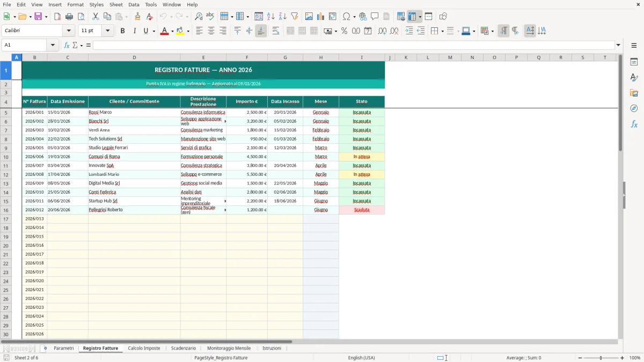The width and height of the screenshot is (644, 362).
Task: Click the zoom in plus button
Action: [x=622, y=358]
